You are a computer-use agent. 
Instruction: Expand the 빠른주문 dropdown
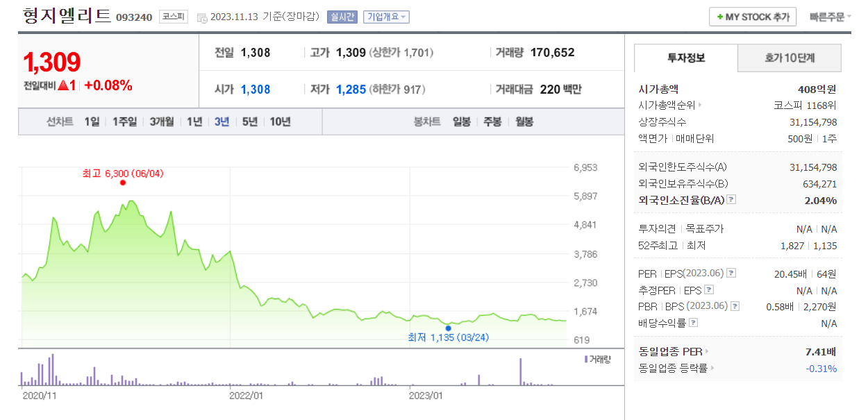tap(830, 17)
